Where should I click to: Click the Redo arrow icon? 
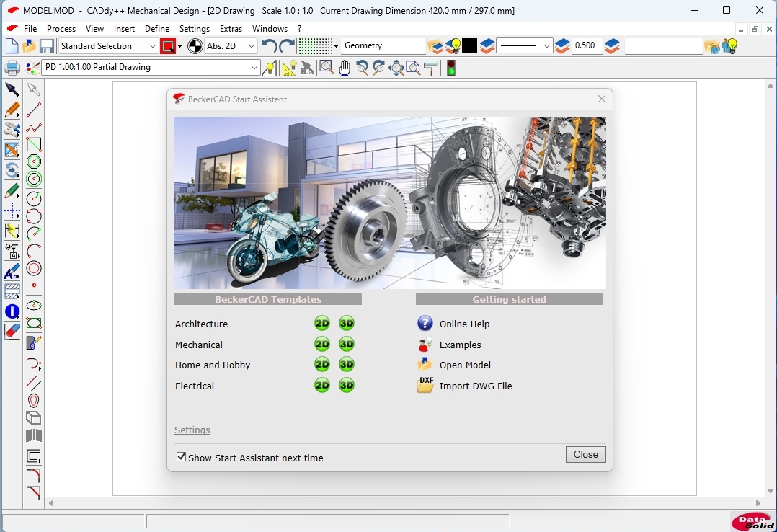(287, 46)
